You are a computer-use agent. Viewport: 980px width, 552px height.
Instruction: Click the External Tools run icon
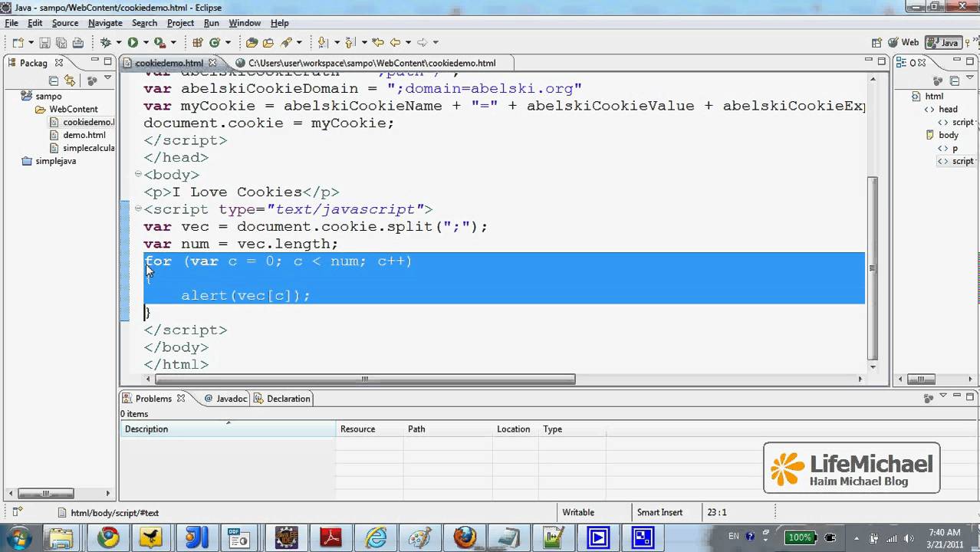pyautogui.click(x=159, y=43)
